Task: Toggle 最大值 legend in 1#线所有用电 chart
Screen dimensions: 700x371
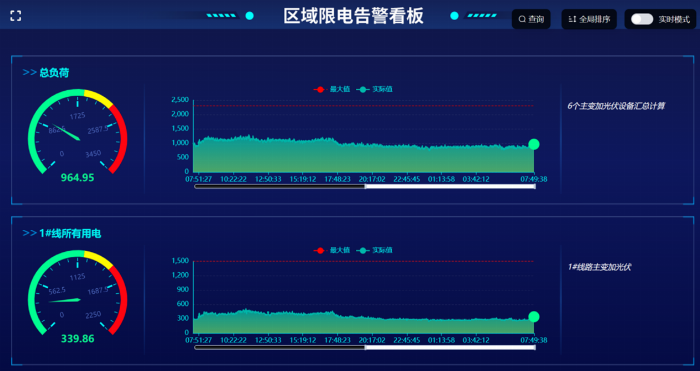Action: [332, 250]
